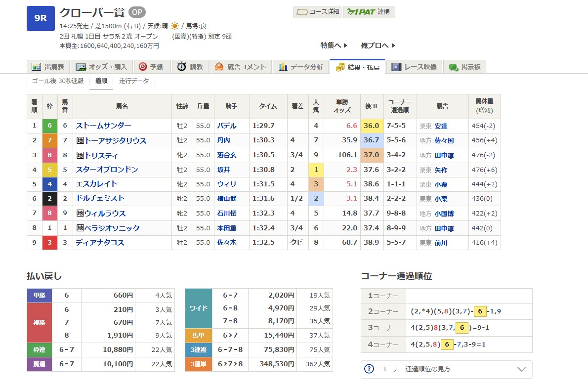Viewport: 588px width, 391px height.
Task: Click the IPAT 連携 button
Action: [369, 12]
